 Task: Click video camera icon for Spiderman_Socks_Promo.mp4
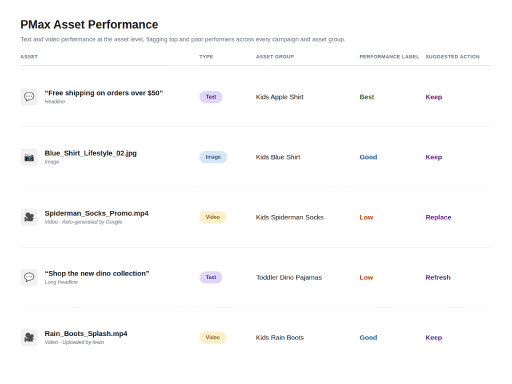[x=29, y=217]
